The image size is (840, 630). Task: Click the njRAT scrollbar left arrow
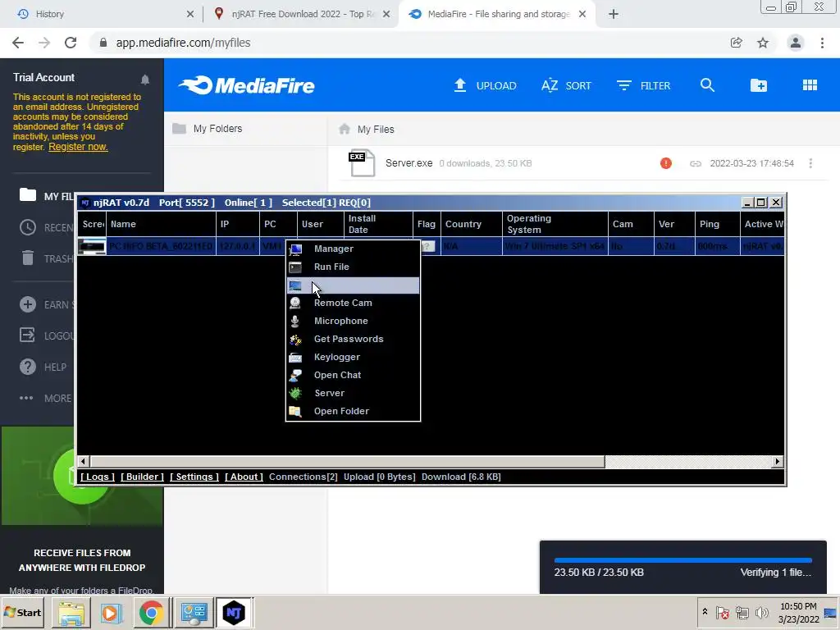point(83,461)
